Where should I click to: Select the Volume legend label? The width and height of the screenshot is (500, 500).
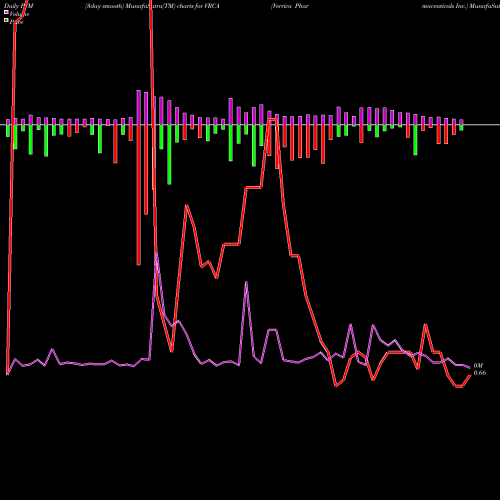(x=19, y=14)
